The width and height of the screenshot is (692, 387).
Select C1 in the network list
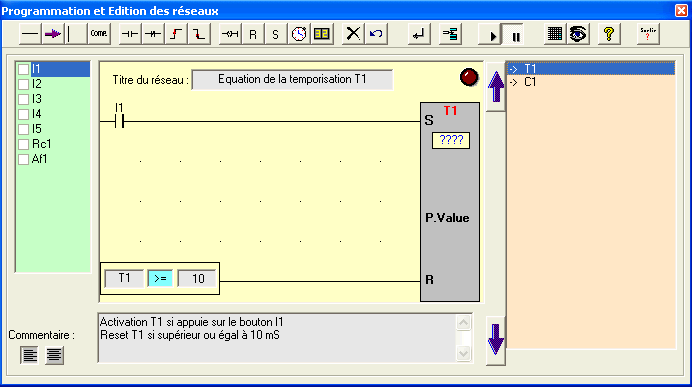point(591,82)
